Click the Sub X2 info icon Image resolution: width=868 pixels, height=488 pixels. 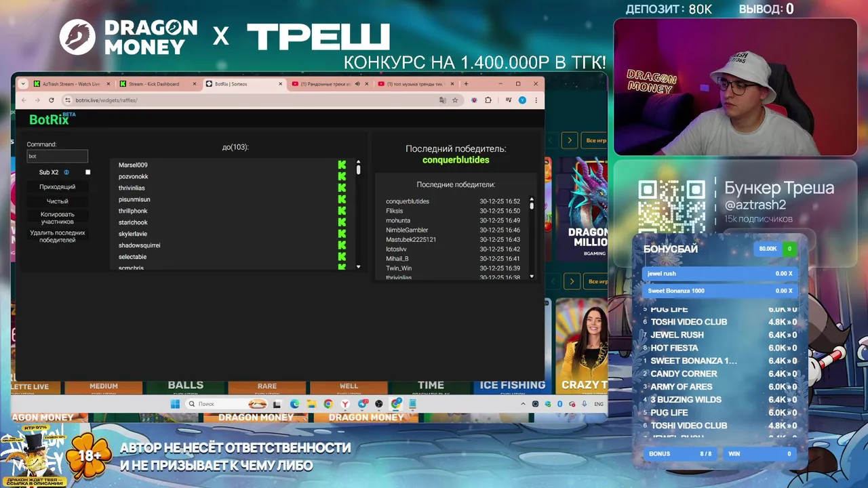coord(66,172)
